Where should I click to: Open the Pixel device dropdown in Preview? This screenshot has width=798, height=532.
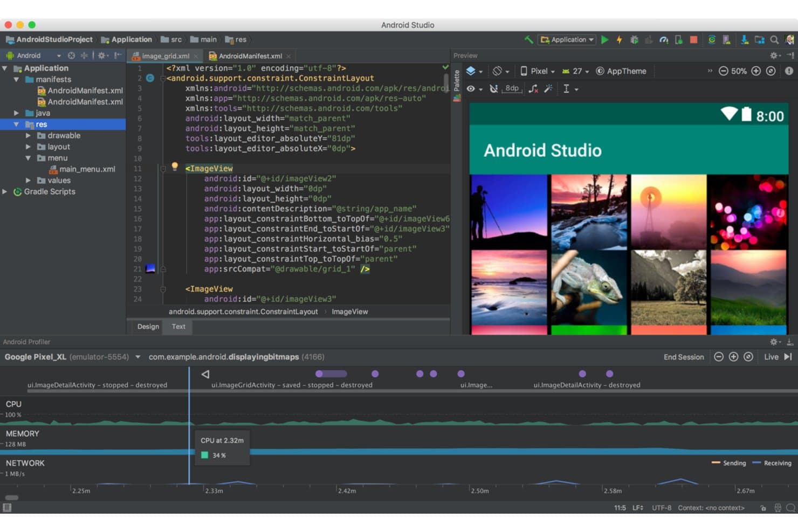[x=537, y=71]
